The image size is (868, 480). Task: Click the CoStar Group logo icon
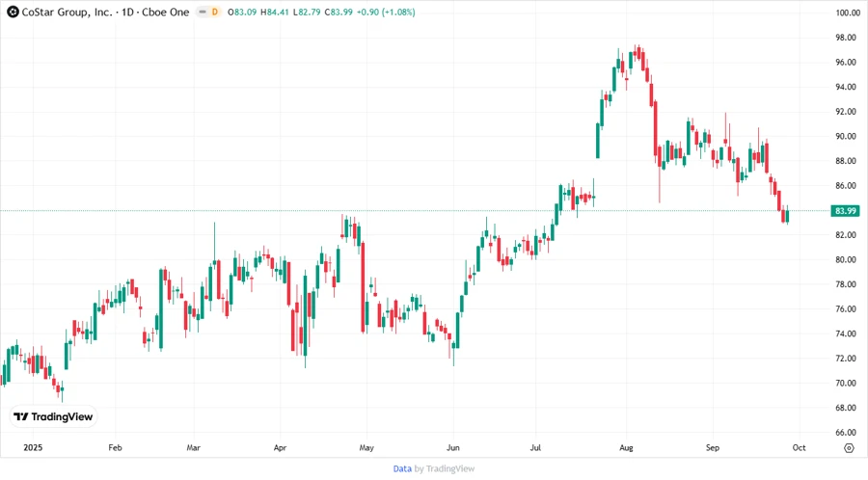pyautogui.click(x=13, y=12)
